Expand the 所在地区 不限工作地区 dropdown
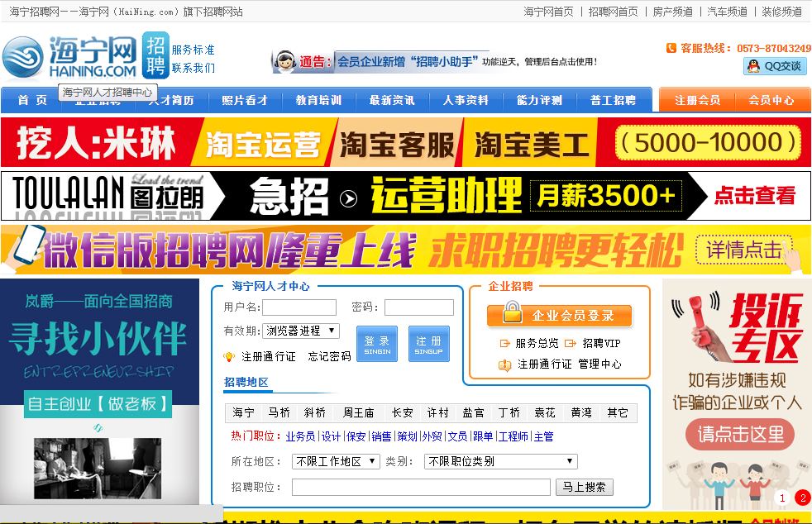The height and width of the screenshot is (524, 812). pyautogui.click(x=336, y=461)
